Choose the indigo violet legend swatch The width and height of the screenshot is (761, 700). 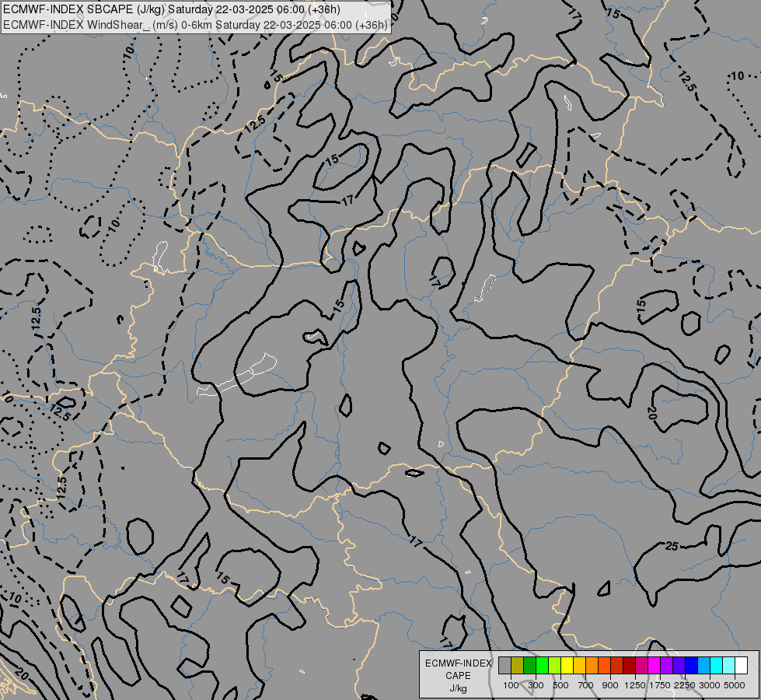[679, 665]
